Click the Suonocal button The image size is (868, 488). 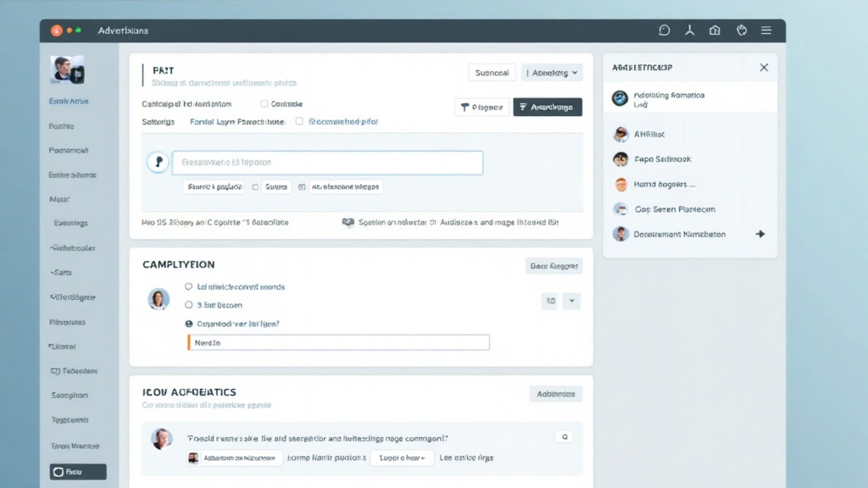492,73
